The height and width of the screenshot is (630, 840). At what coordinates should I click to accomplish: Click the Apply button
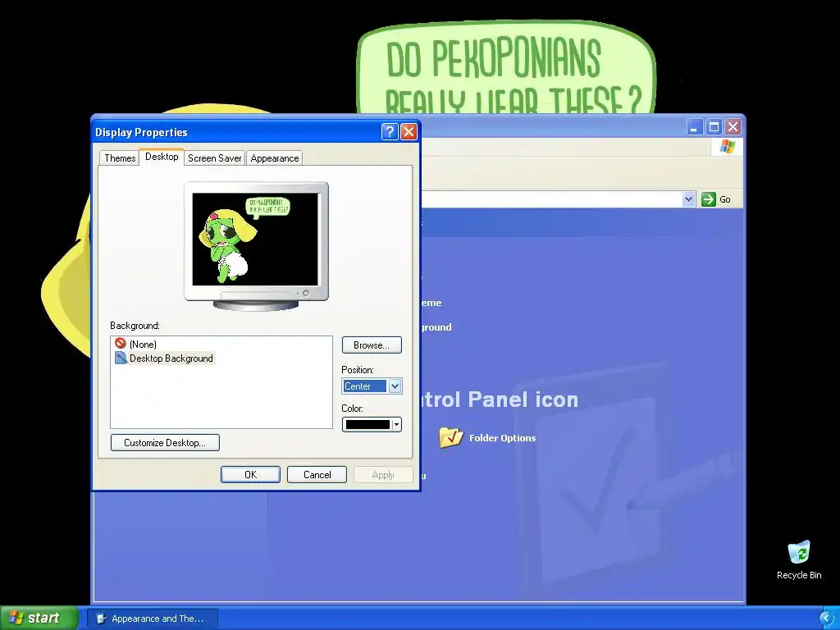[383, 475]
